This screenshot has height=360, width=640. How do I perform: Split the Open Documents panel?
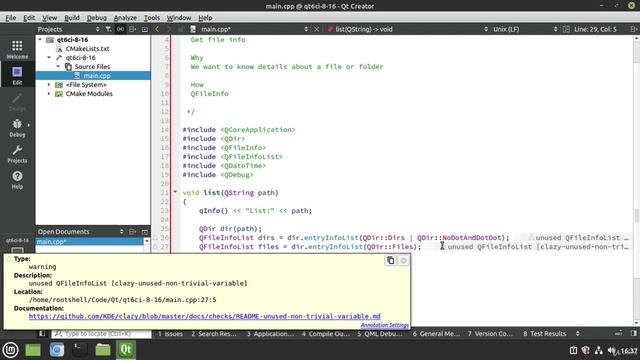(x=132, y=231)
